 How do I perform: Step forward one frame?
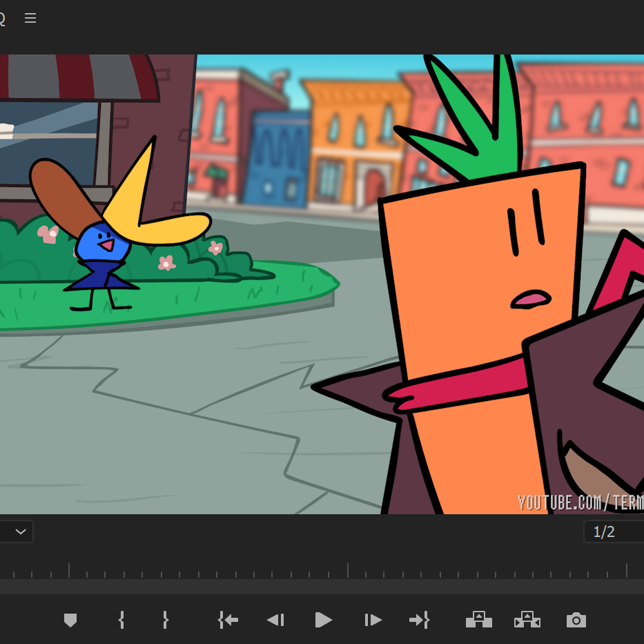373,620
